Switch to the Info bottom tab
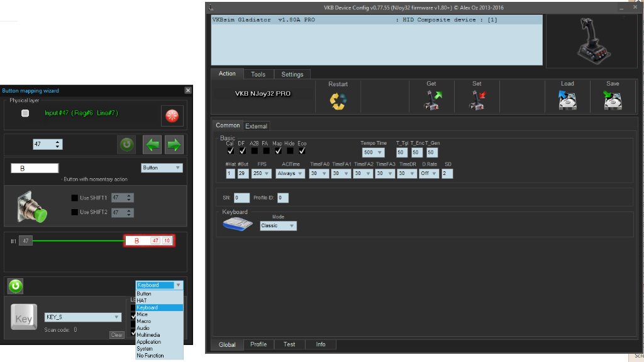Screen dimensions: 644x362 (321, 344)
